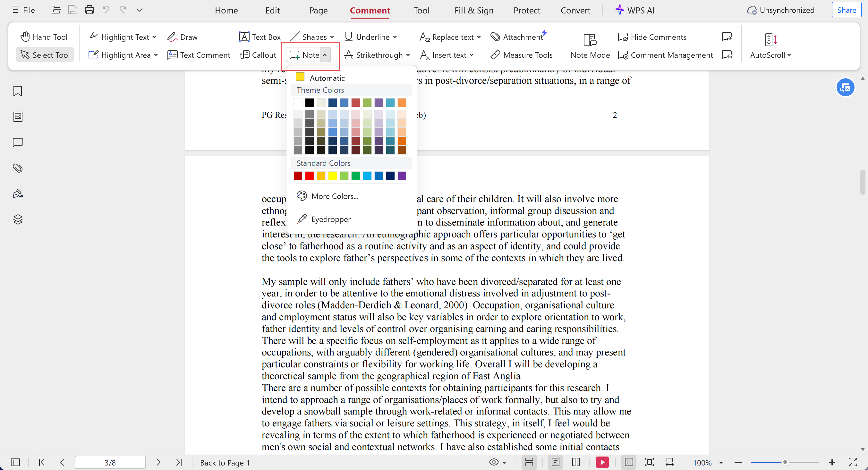Open the zoom percentage dropdown

click(721, 462)
